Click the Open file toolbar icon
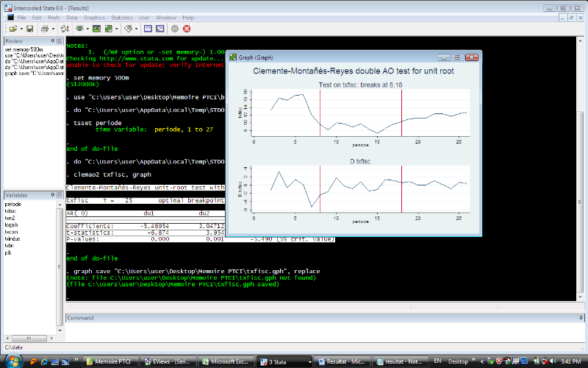 click(x=12, y=29)
